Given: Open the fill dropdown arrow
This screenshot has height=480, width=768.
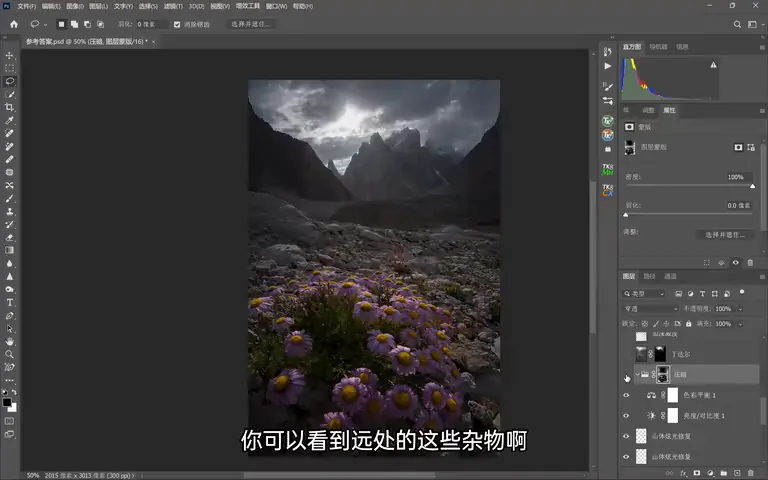Looking at the screenshot, I should 740,324.
